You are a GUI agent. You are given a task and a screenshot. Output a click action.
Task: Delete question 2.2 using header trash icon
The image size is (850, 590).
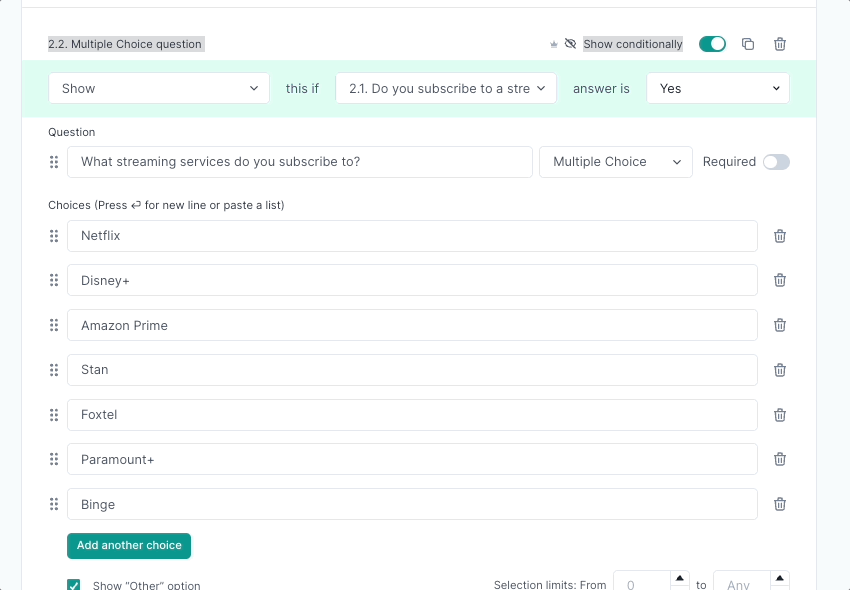(x=780, y=44)
